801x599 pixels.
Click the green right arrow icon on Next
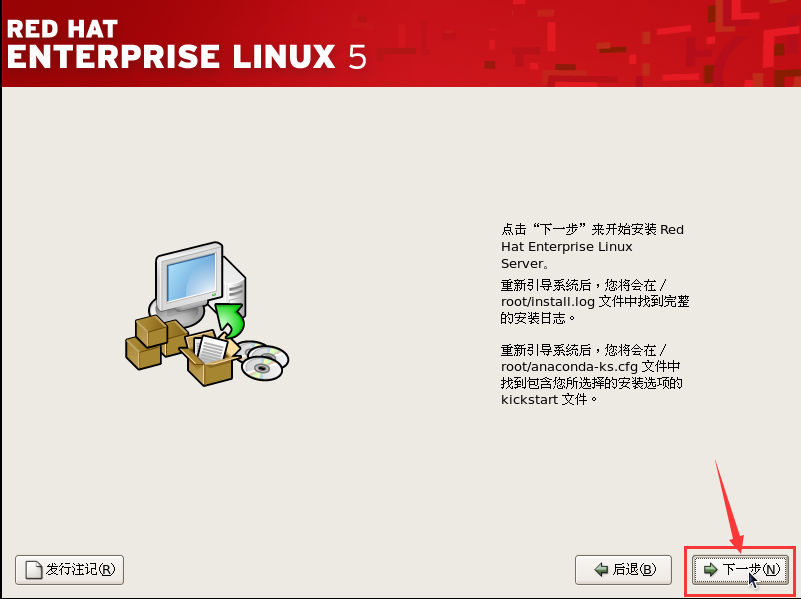point(711,569)
